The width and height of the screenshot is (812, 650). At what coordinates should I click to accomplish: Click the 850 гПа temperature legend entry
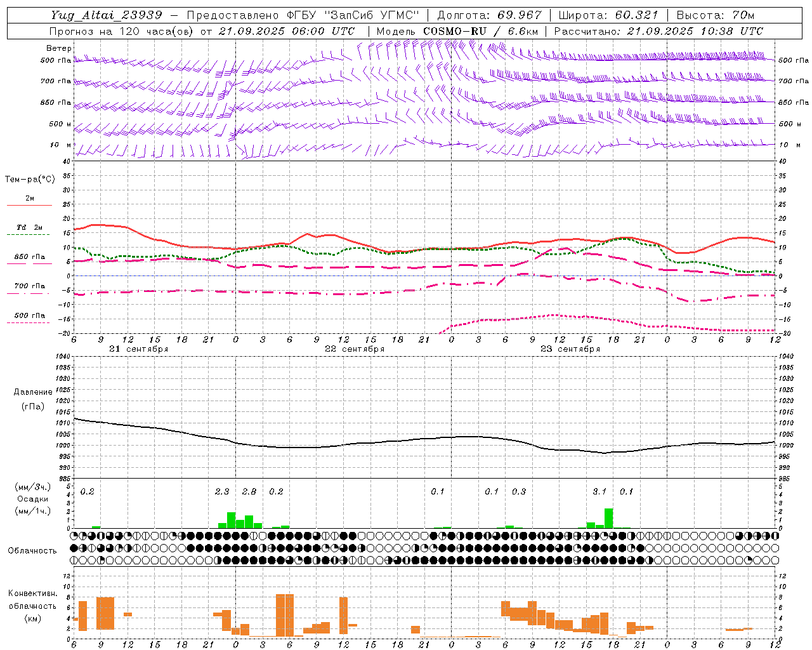pos(30,257)
